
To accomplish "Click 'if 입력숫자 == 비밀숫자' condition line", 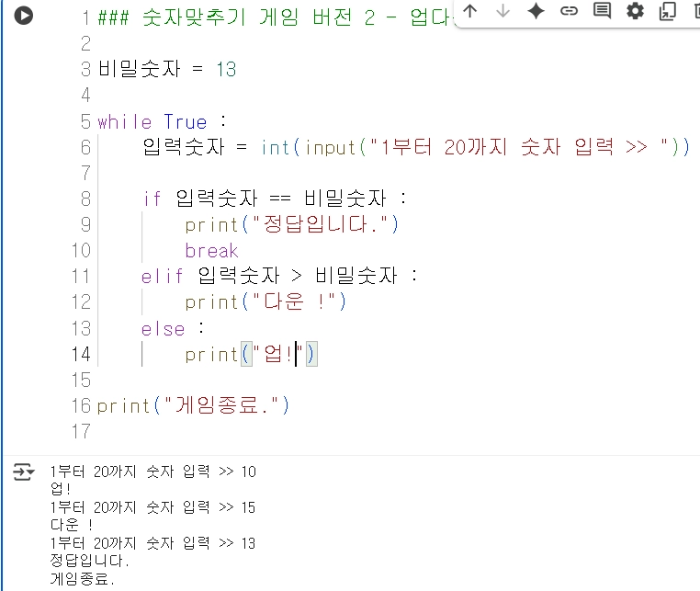I will (x=274, y=199).
